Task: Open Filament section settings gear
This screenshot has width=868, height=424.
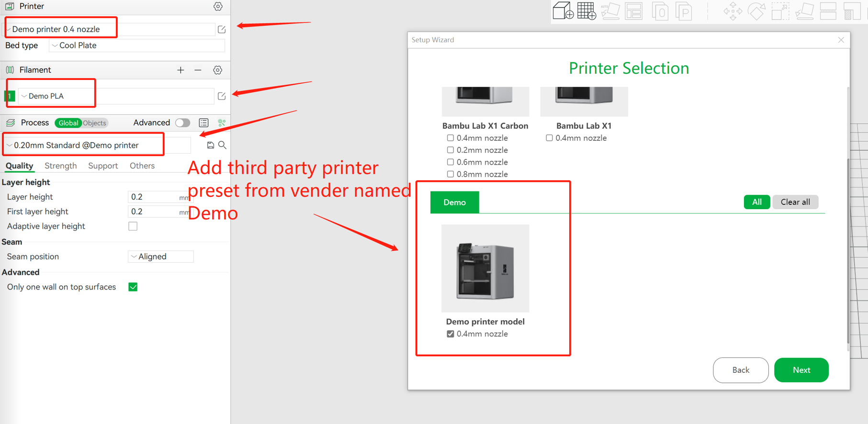Action: pyautogui.click(x=218, y=70)
